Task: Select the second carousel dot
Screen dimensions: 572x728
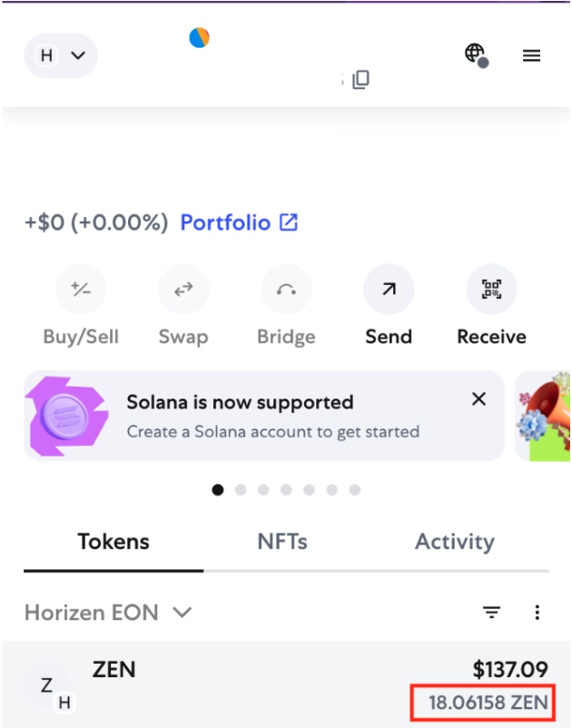Action: tap(241, 489)
